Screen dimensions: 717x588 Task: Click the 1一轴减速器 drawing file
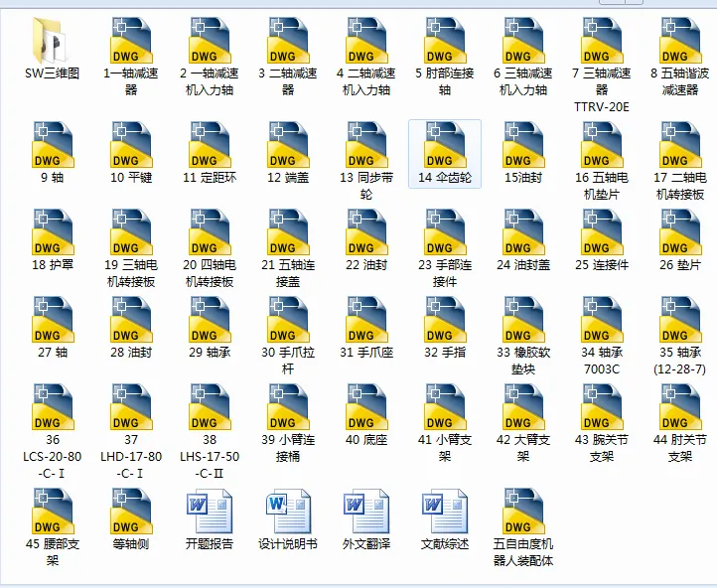tap(131, 57)
